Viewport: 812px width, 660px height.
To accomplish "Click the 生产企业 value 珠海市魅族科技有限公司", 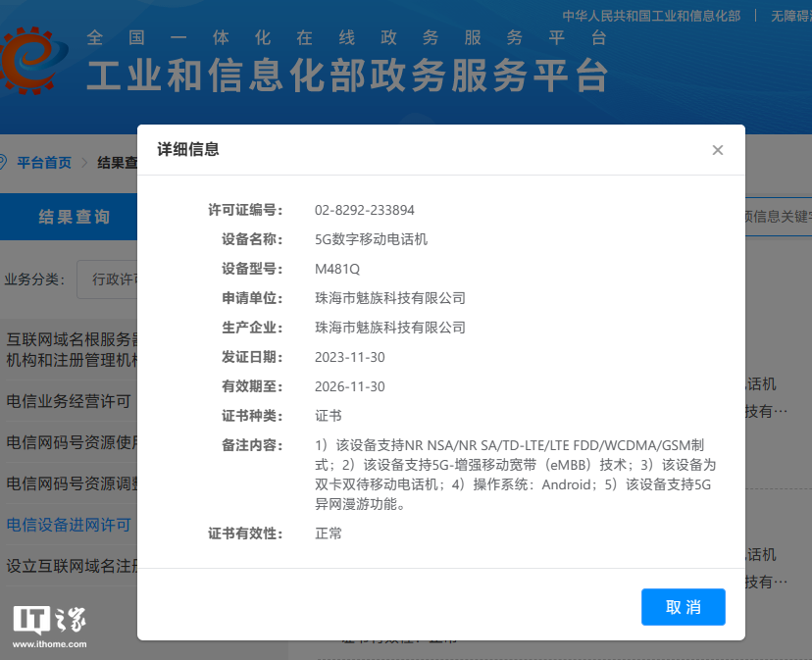I will coord(390,328).
